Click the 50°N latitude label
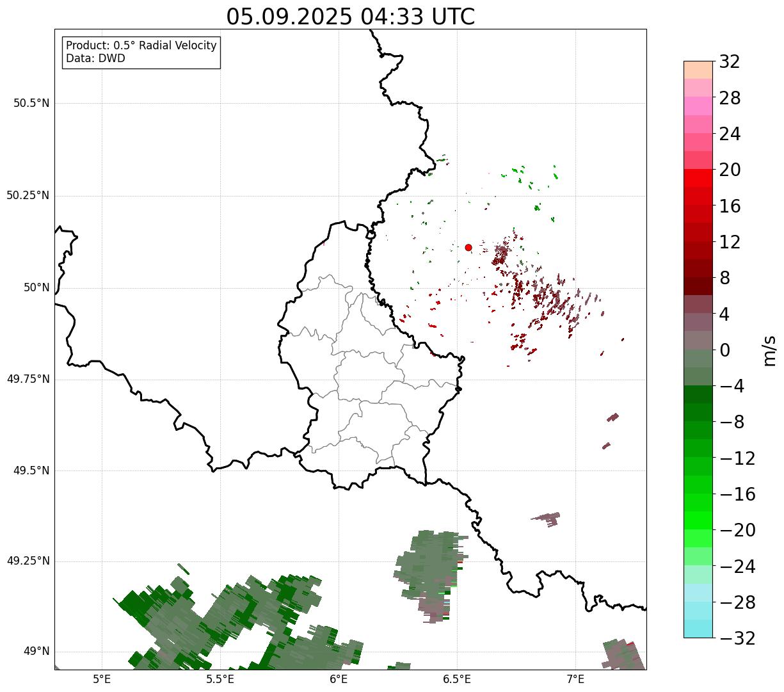The image size is (784, 692). pos(36,287)
